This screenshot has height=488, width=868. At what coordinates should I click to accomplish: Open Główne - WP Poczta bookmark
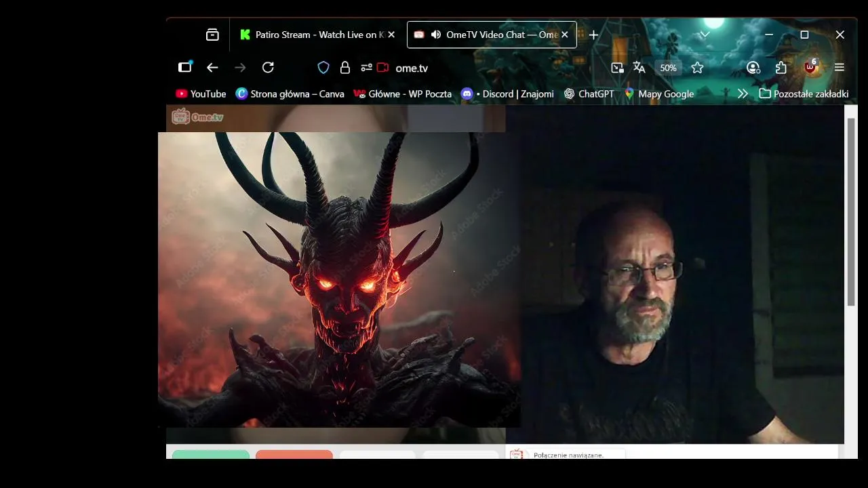(x=403, y=94)
